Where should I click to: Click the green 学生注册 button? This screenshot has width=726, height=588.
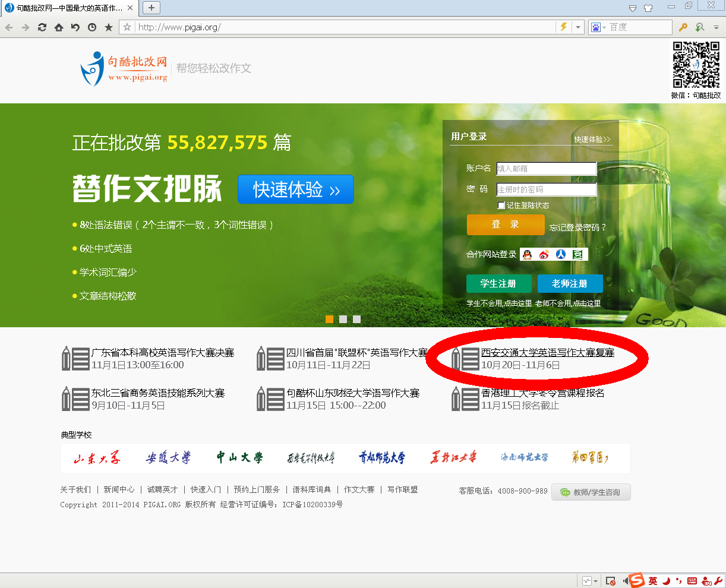[x=498, y=284]
